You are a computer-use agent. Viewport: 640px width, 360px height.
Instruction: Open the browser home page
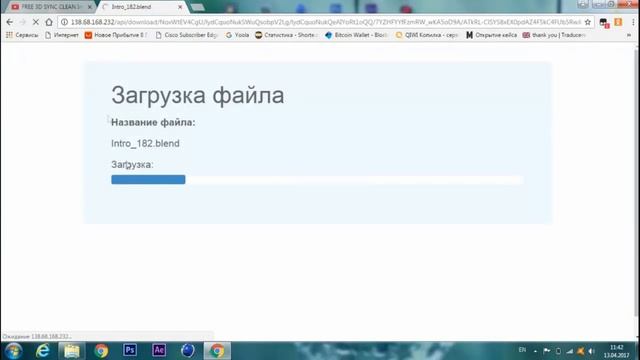point(49,22)
